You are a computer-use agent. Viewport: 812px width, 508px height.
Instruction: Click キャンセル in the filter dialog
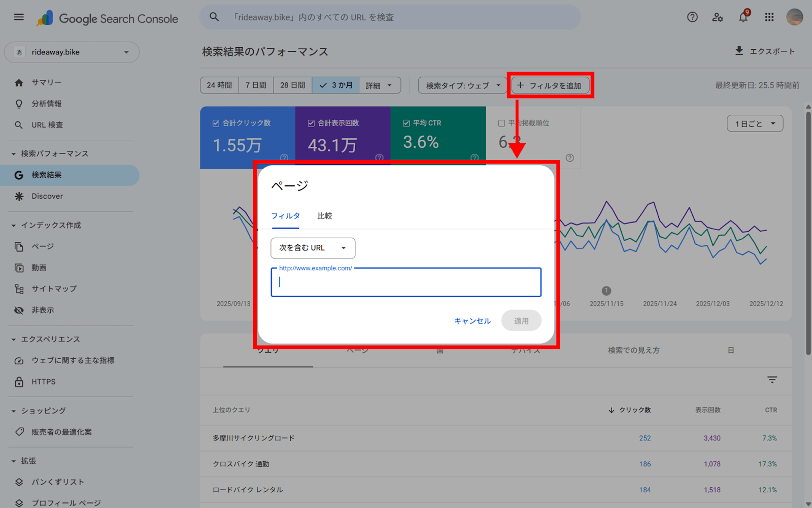(471, 321)
